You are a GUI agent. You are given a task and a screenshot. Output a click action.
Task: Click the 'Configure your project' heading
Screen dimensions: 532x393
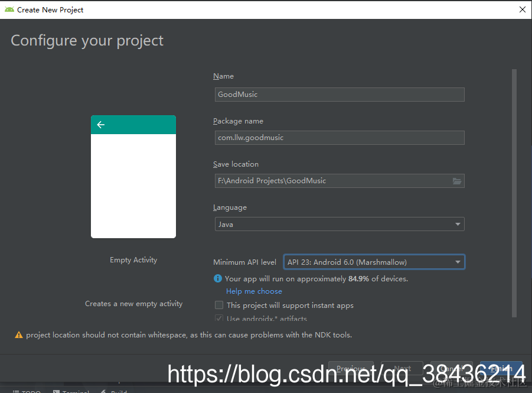(87, 41)
